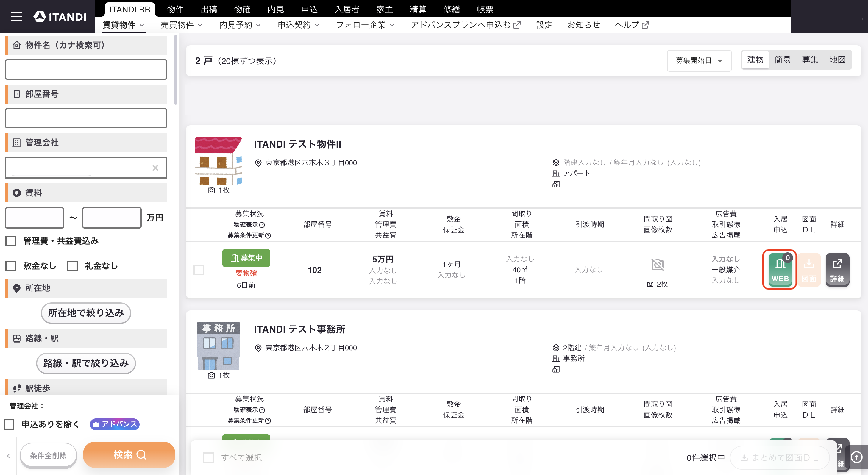Open the 募集開始日 sort dropdown
Screen dimensions: 868x475
699,61
